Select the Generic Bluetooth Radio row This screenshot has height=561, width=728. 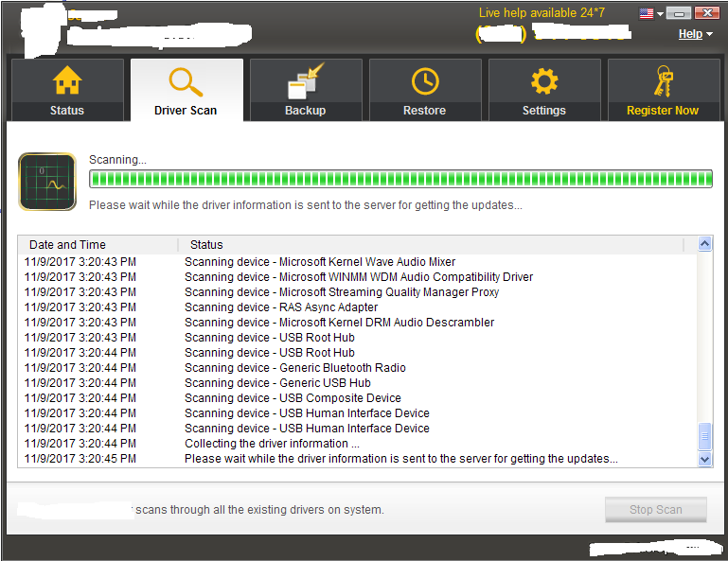pos(358,367)
